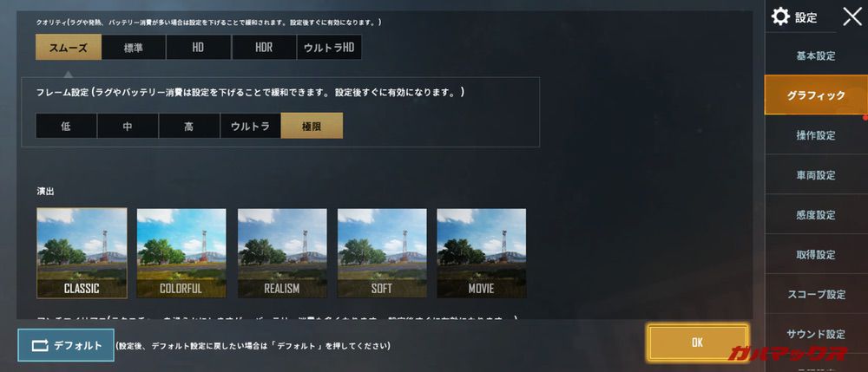Close settings with the X icon
The height and width of the screenshot is (372, 868).
click(852, 16)
